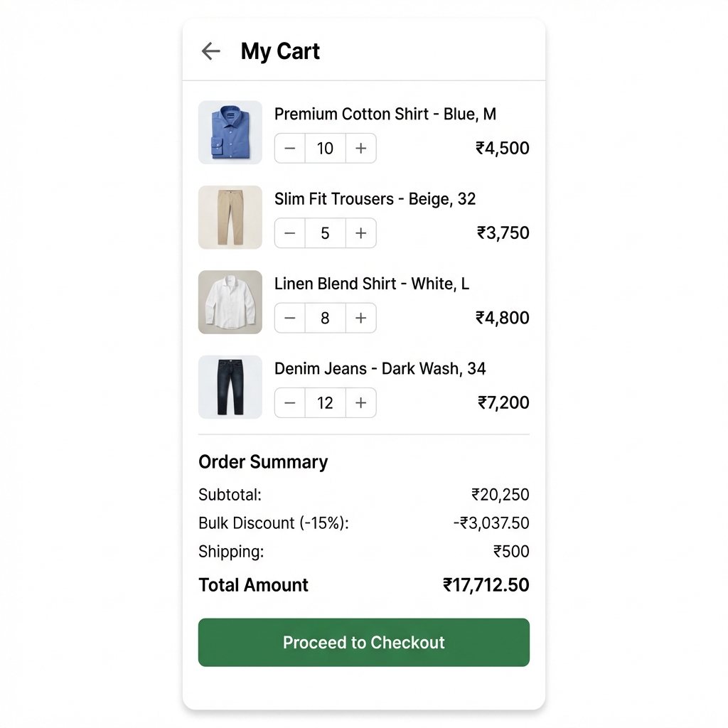Increase Linen Blend Shirt quantity
This screenshot has height=728, width=728.
[x=361, y=318]
